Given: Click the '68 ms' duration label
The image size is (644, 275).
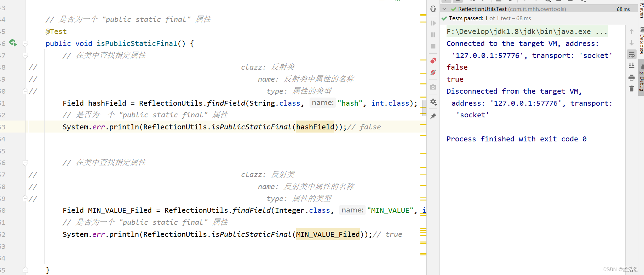Looking at the screenshot, I should point(623,9).
